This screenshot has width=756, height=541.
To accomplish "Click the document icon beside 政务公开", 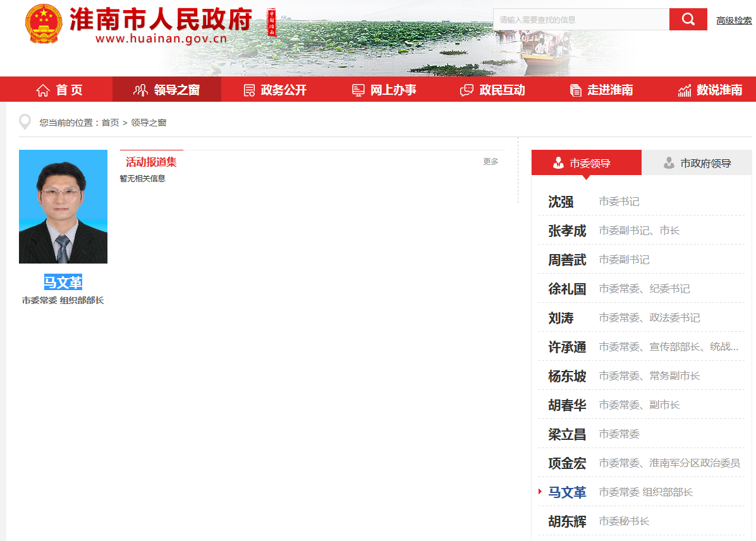I will (x=249, y=90).
